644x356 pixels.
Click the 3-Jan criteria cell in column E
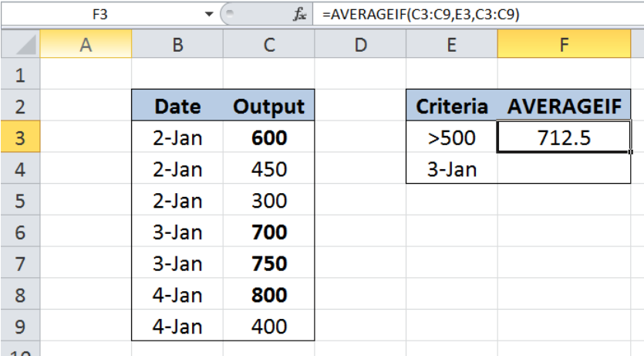452,169
